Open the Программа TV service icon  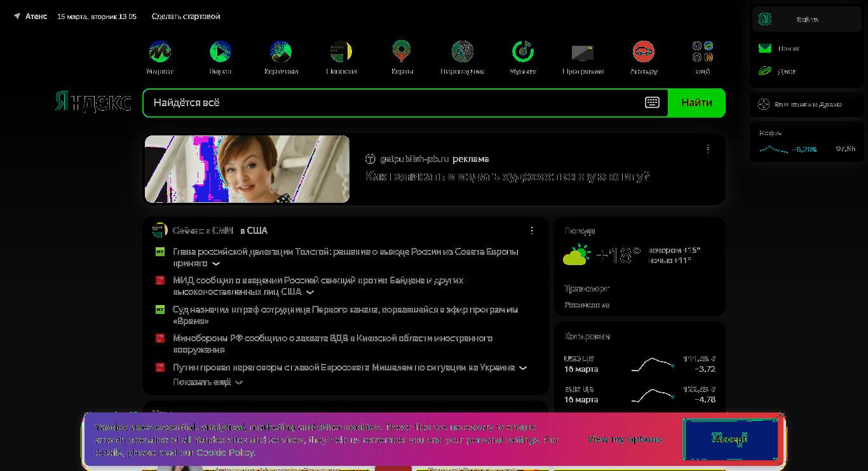tap(583, 51)
